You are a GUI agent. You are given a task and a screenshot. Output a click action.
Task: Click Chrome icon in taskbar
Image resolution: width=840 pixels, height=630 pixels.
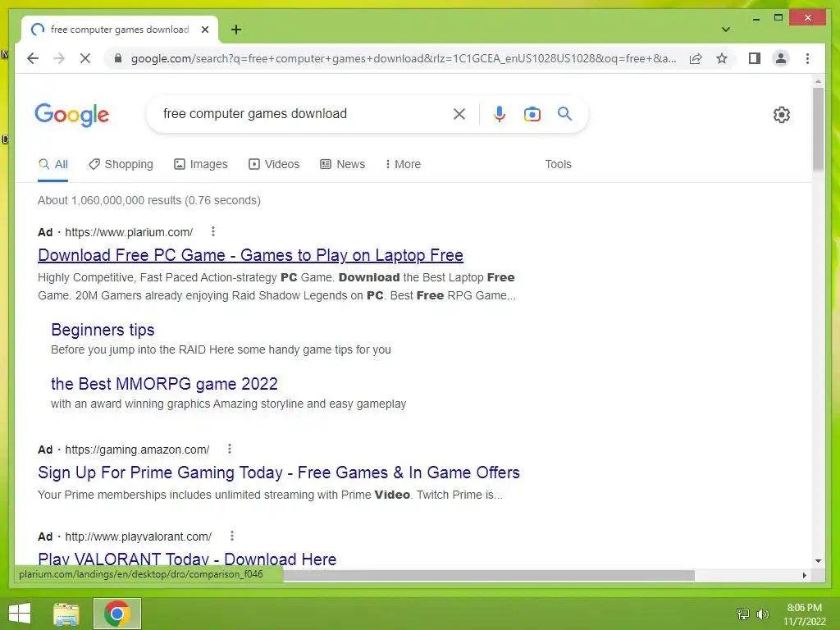(x=117, y=614)
